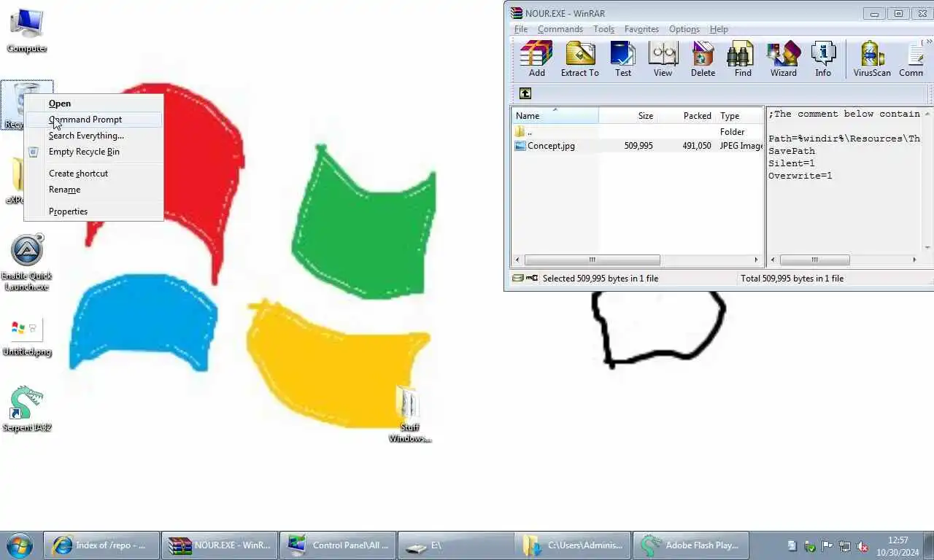Click the comment pane scroll left arrow
The height and width of the screenshot is (560, 934).
point(773,260)
